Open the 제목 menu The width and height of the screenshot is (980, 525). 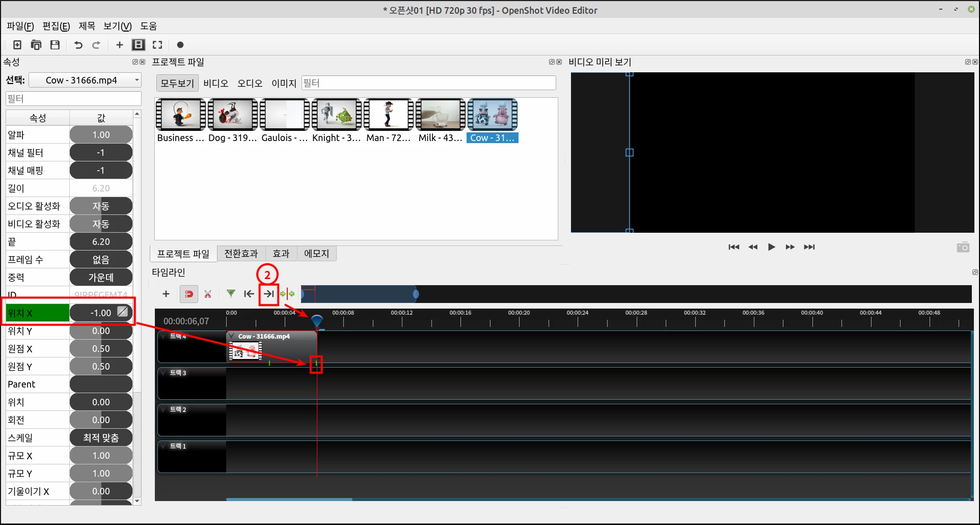87,26
